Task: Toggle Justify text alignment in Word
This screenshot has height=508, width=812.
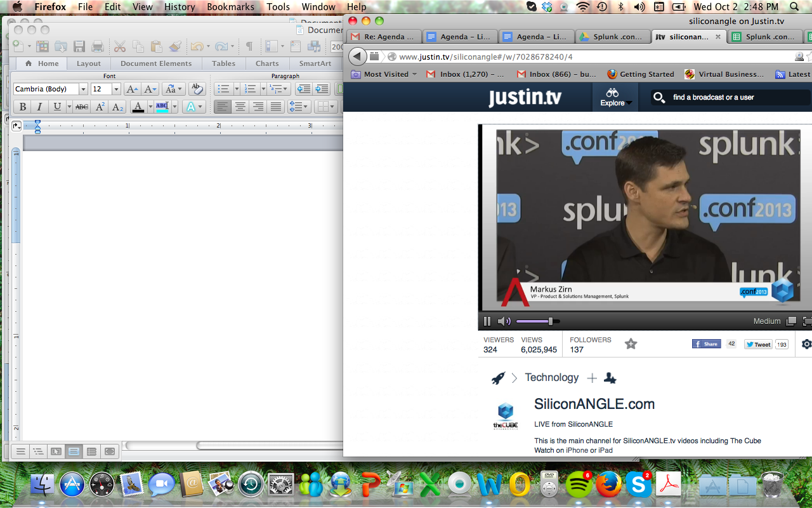Action: coord(275,107)
